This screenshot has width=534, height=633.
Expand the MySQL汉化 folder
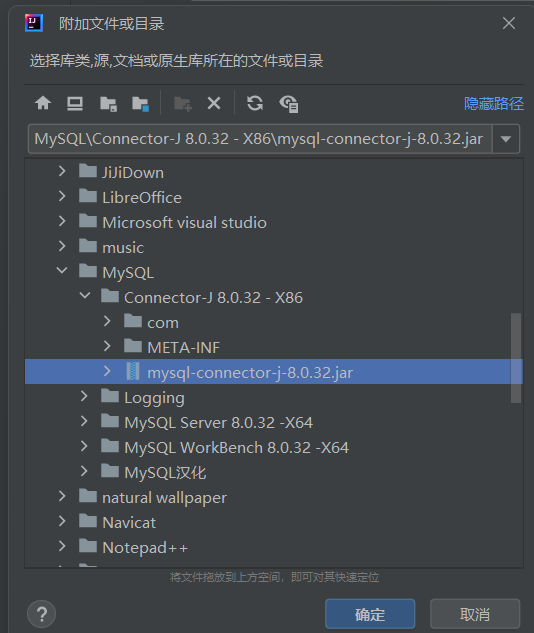coord(84,472)
